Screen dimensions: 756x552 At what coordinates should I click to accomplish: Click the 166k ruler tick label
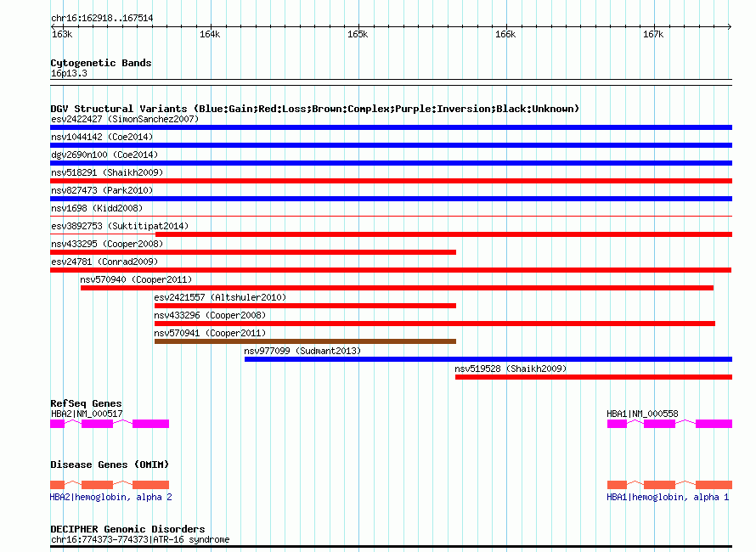pyautogui.click(x=505, y=34)
